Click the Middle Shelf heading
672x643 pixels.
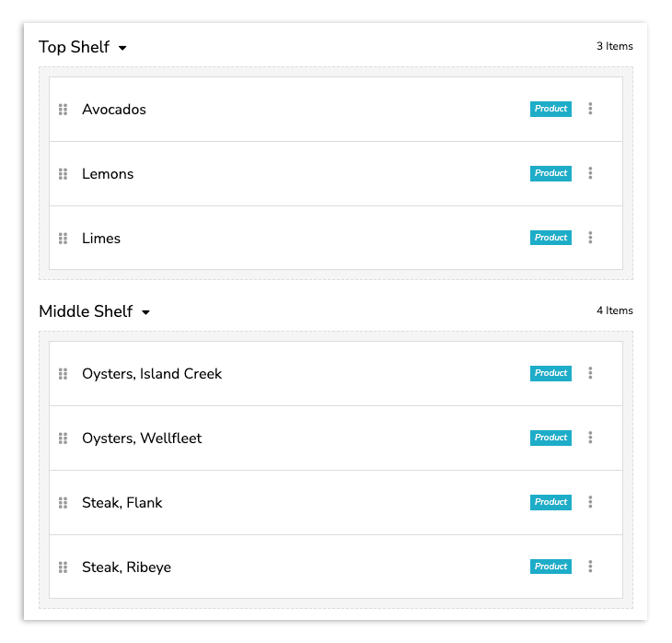[x=86, y=311]
